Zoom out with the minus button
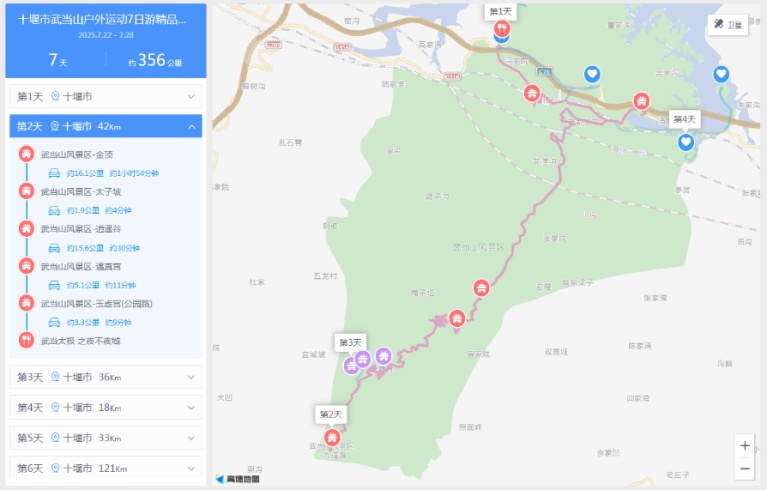767x490 pixels. pyautogui.click(x=744, y=468)
